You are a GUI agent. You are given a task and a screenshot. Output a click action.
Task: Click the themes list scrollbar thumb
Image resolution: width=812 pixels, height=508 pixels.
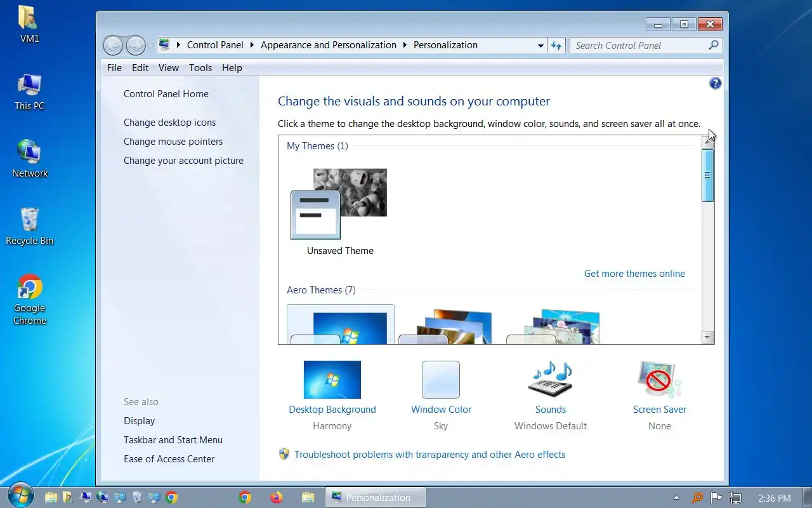point(708,176)
